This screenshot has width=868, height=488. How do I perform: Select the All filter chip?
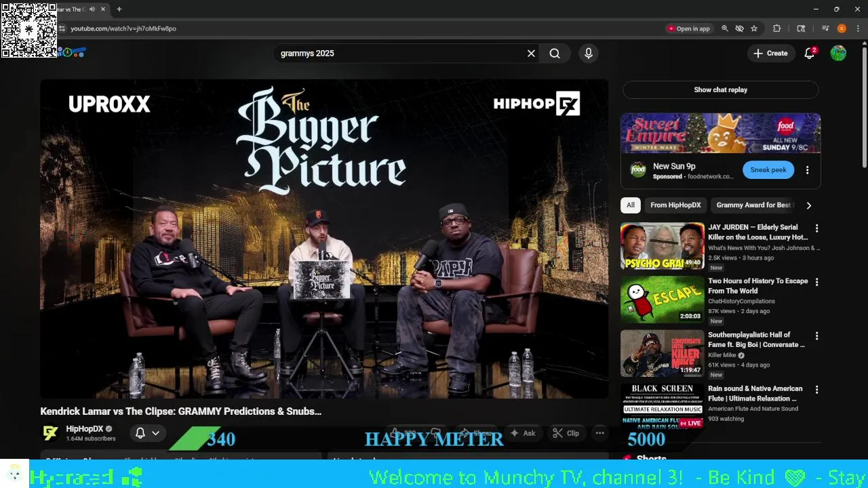pyautogui.click(x=631, y=205)
